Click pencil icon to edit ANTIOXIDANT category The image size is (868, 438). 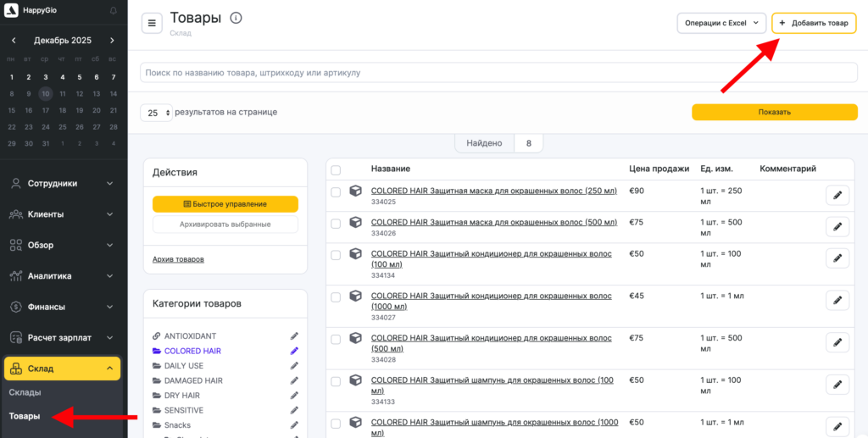294,336
